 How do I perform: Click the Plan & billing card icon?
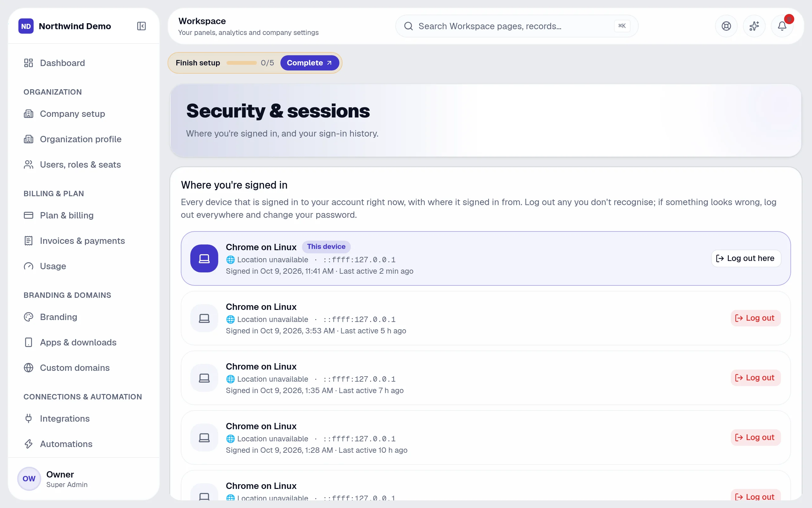pos(29,215)
